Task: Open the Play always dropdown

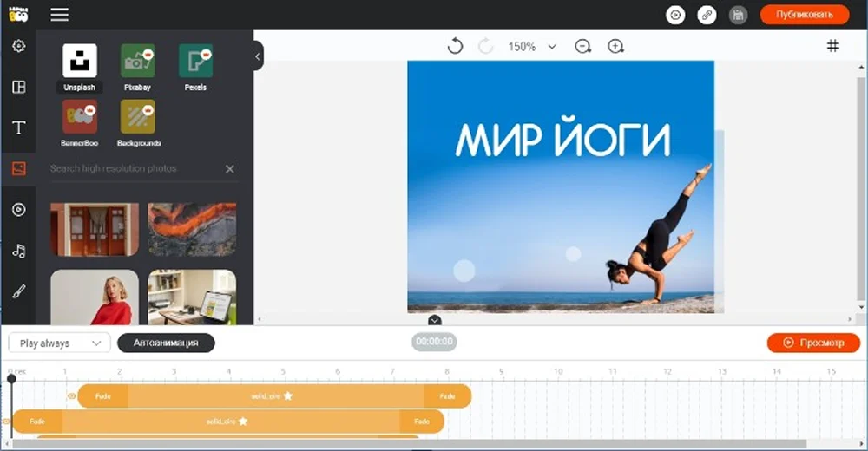Action: pyautogui.click(x=59, y=343)
